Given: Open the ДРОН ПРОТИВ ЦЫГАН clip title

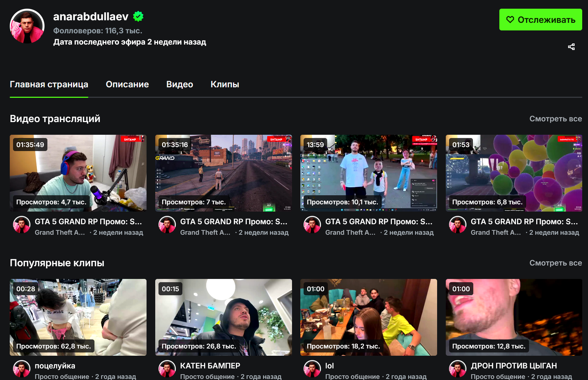Looking at the screenshot, I should (514, 366).
